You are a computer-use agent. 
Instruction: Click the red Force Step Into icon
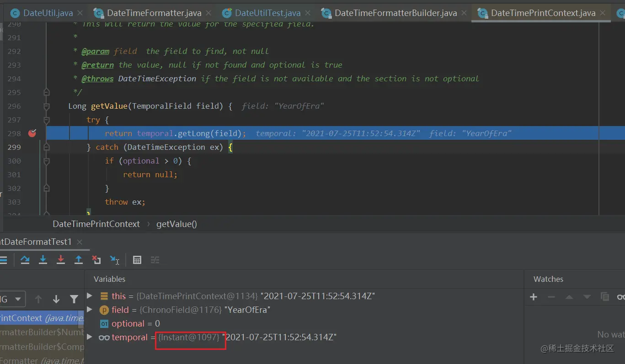(x=61, y=260)
